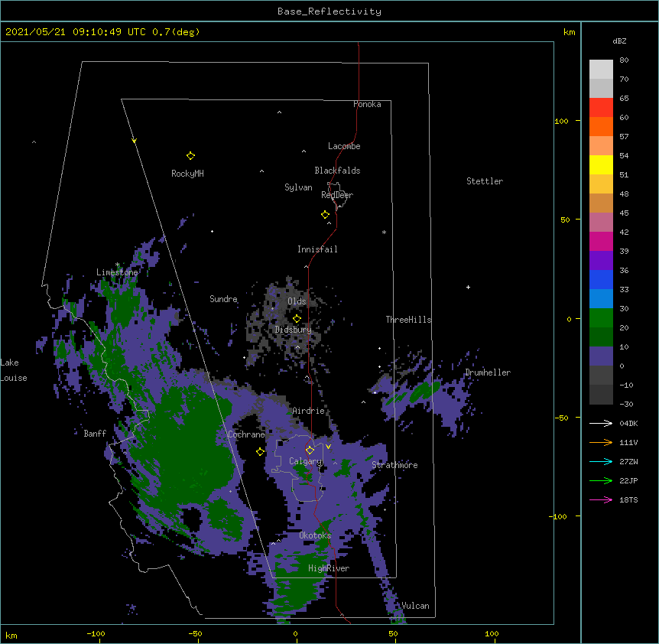Click the Cochrane town label
This screenshot has height=644, width=659.
pyautogui.click(x=246, y=434)
